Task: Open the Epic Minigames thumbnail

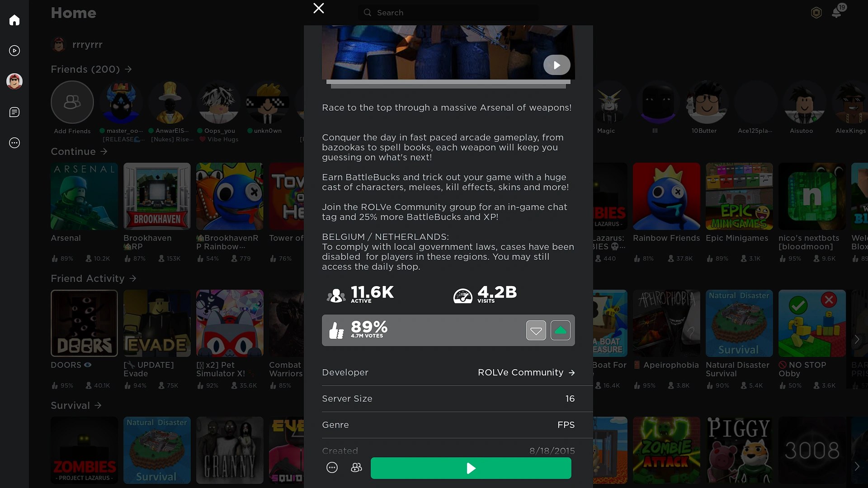Action: coord(739,197)
